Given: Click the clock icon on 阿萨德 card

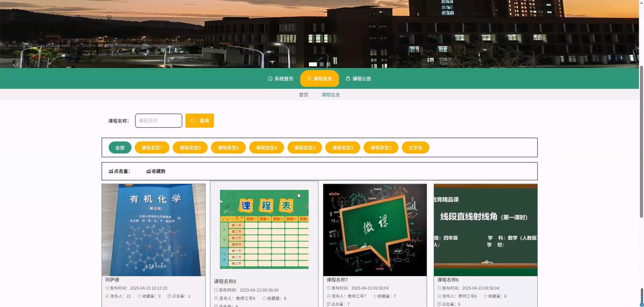Looking at the screenshot, I should [x=107, y=288].
